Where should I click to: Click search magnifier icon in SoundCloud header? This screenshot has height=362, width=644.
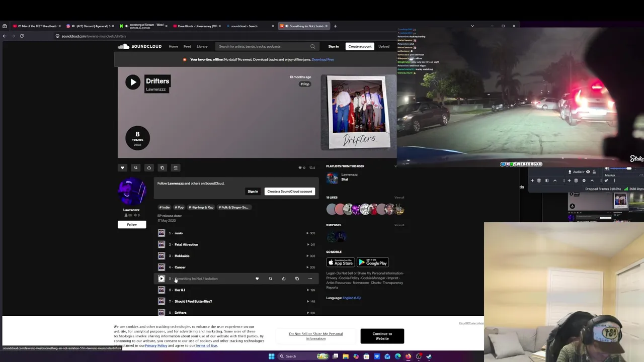click(312, 46)
